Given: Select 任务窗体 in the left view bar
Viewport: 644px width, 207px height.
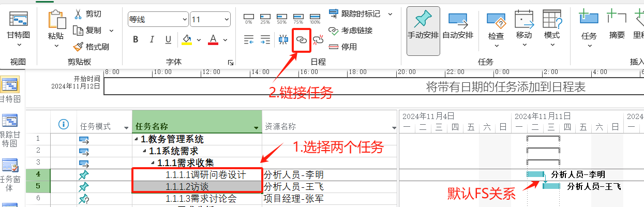Looking at the screenshot, I should click(x=9, y=175).
